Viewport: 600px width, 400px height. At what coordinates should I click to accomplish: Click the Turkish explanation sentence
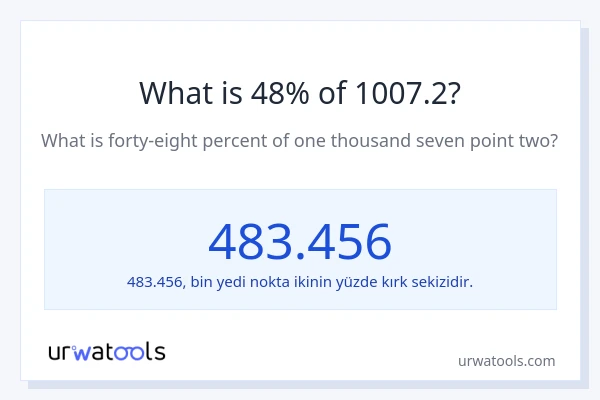[x=300, y=282]
